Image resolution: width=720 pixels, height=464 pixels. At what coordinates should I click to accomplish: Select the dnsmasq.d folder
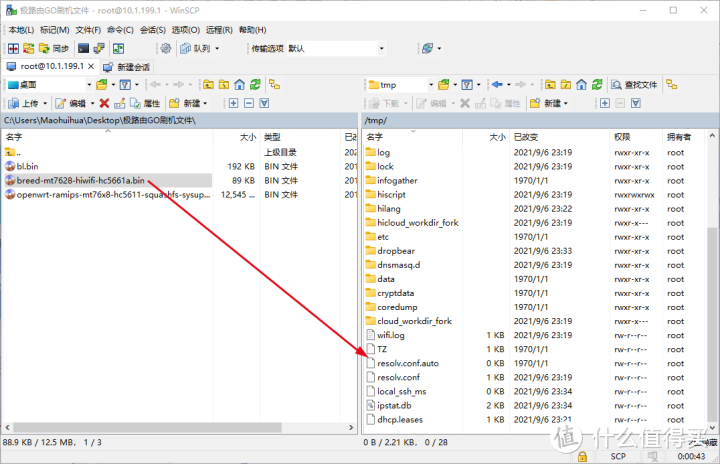pyautogui.click(x=399, y=265)
